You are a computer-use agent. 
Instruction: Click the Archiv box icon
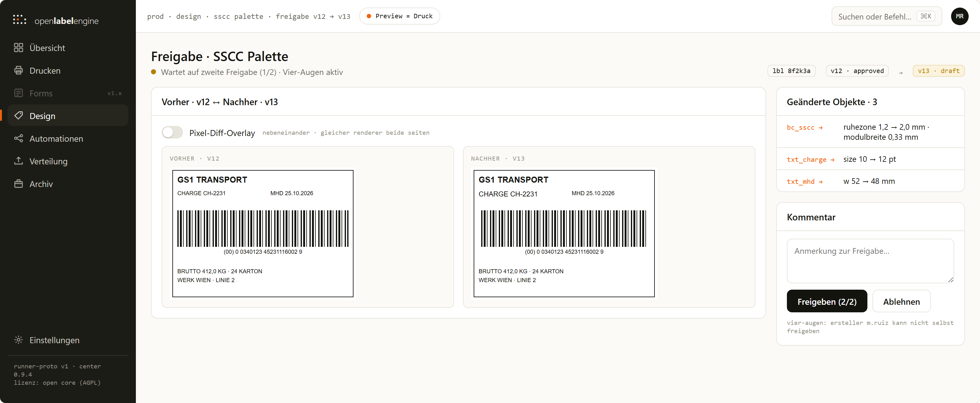(x=18, y=184)
